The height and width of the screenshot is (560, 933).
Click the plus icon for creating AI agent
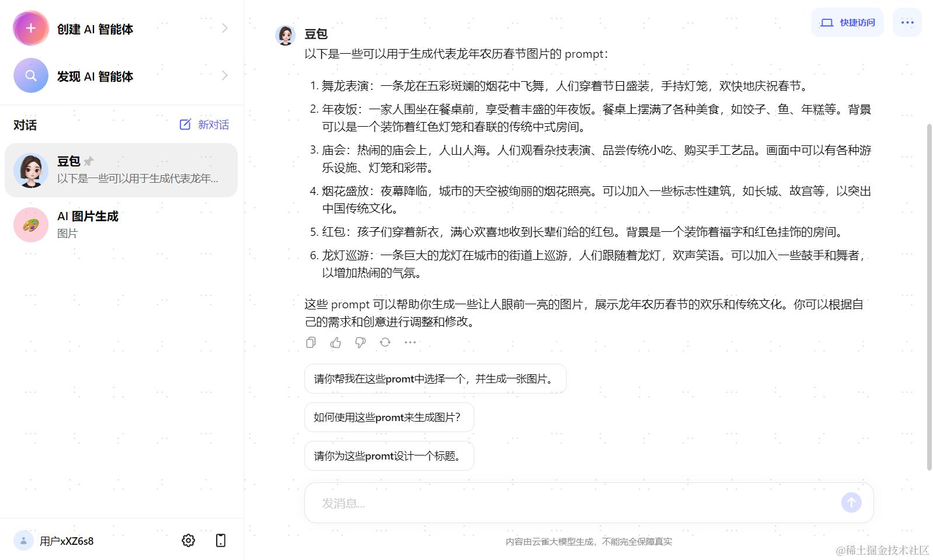click(x=30, y=28)
